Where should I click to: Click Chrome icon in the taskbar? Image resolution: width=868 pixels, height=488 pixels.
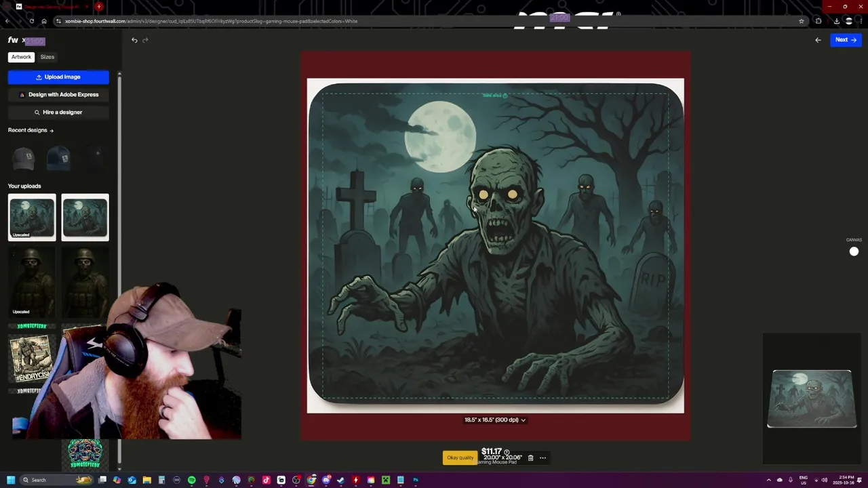point(311,480)
